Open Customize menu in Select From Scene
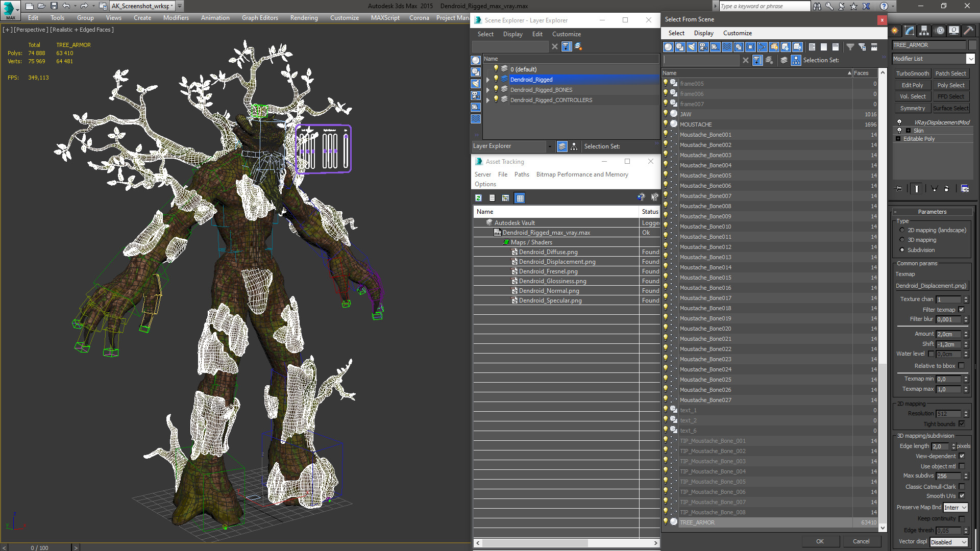Viewport: 980px width, 551px height. 738,33
